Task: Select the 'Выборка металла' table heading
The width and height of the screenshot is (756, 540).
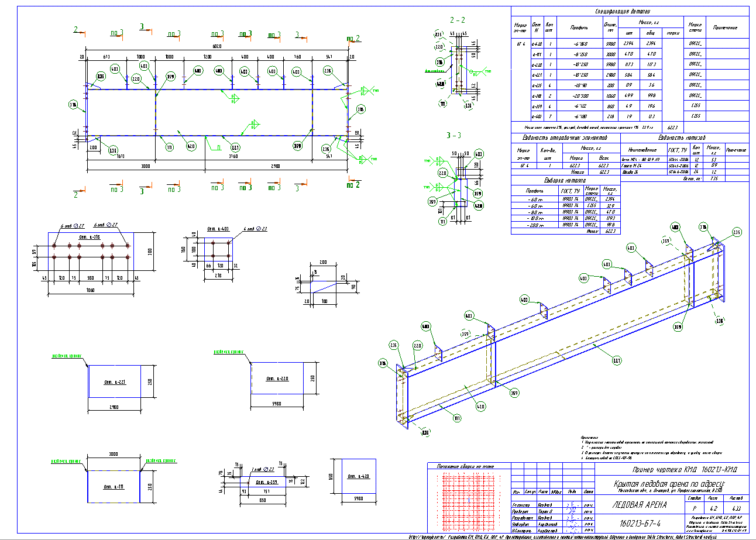Action: point(563,180)
